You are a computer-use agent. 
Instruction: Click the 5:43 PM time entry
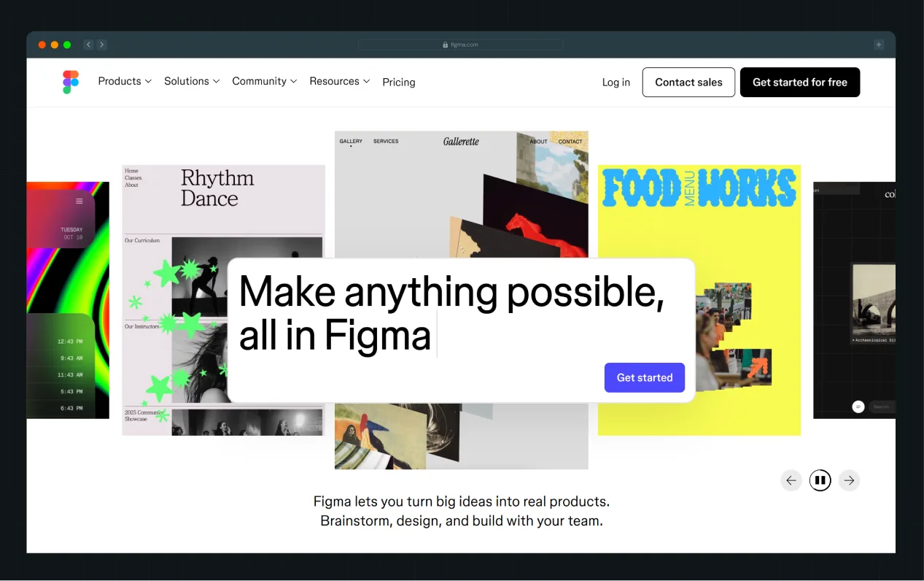tap(71, 392)
